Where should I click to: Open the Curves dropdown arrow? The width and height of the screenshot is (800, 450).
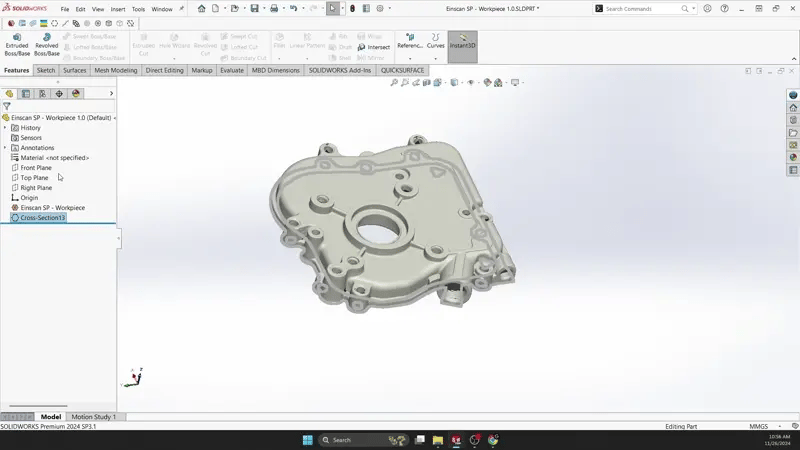pos(436,58)
